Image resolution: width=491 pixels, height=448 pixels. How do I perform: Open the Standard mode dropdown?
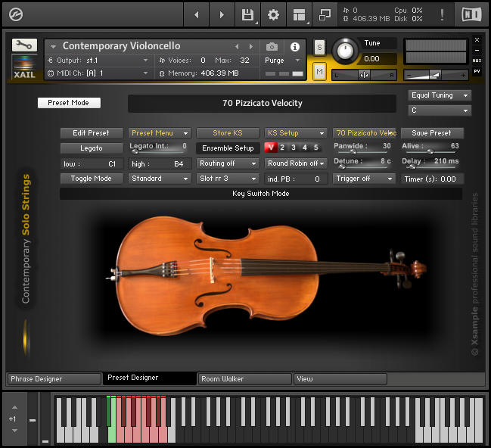(160, 179)
